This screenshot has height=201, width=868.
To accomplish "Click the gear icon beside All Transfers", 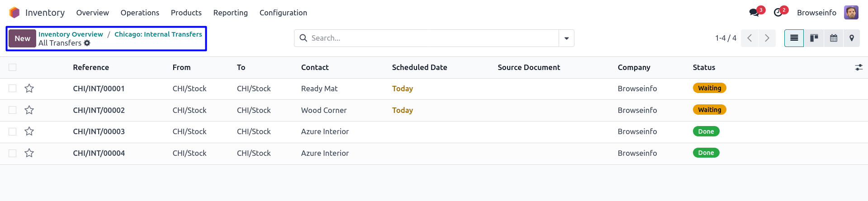I will pyautogui.click(x=87, y=43).
